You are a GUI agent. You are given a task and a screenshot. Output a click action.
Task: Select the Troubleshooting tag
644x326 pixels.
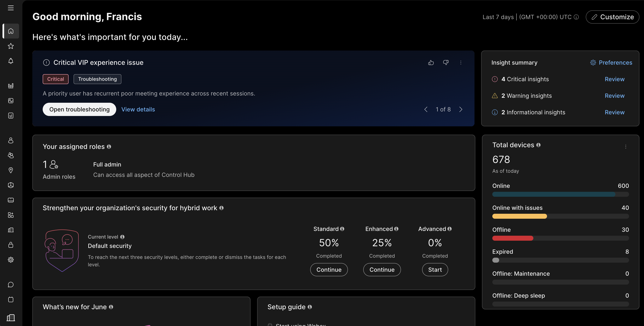click(98, 79)
